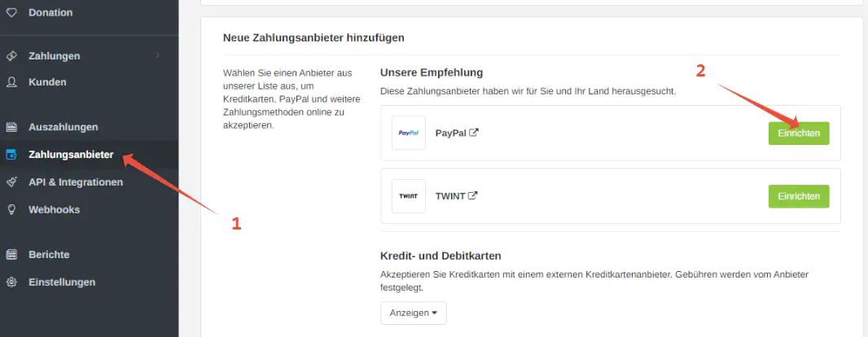Set up PayPal with Einrichten button

[798, 133]
